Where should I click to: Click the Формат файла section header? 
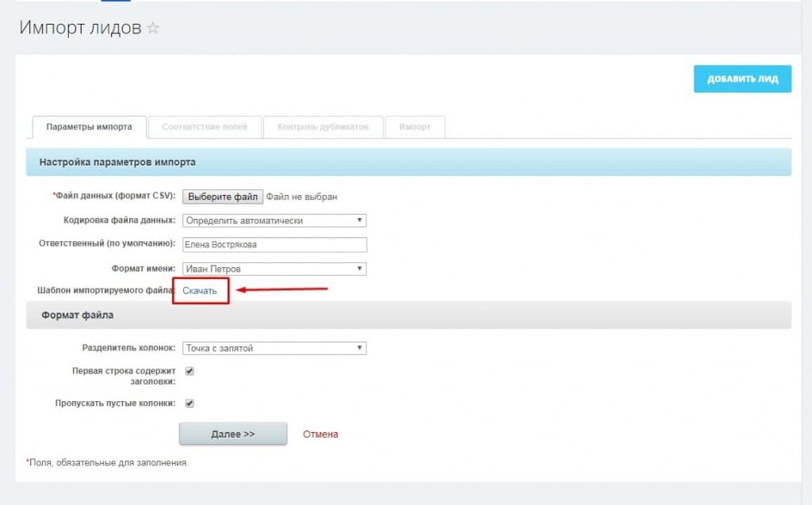coord(77,315)
